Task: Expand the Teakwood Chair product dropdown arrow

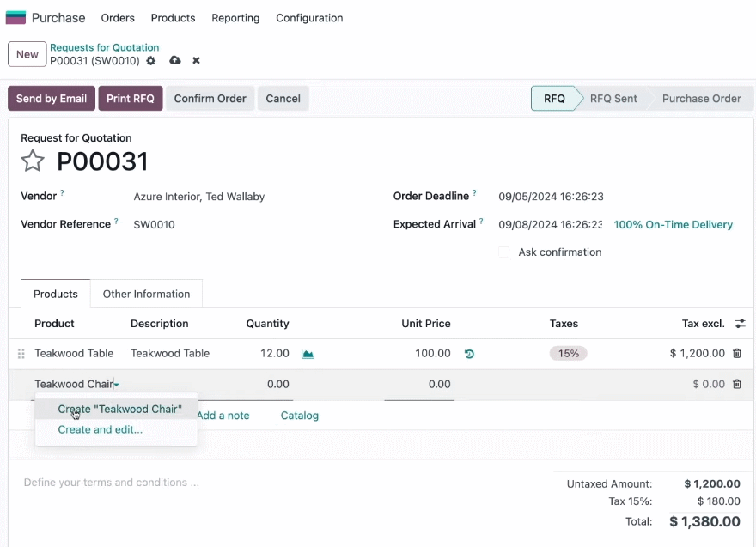Action: 117,385
